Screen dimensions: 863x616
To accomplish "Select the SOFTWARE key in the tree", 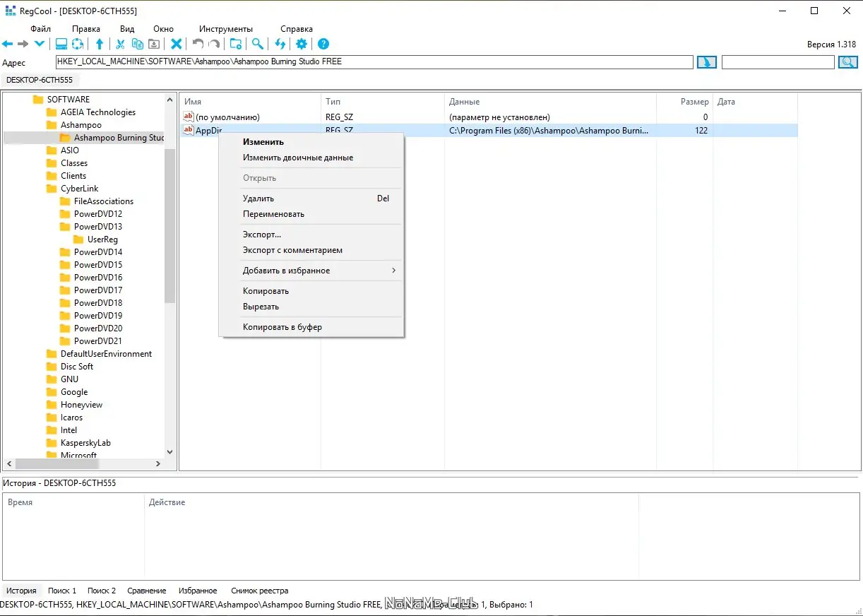I will coord(68,100).
